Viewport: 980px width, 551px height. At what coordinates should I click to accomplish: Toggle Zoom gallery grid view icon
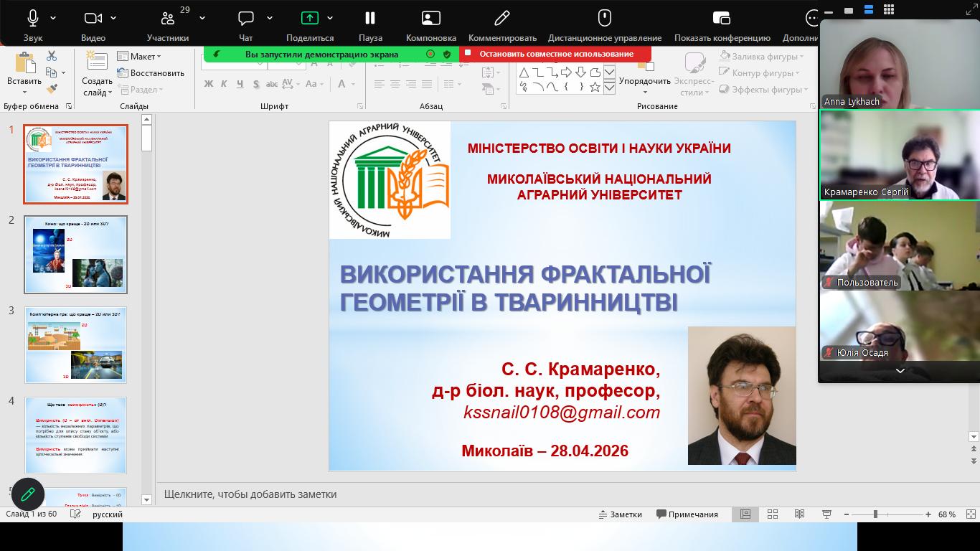pos(889,9)
